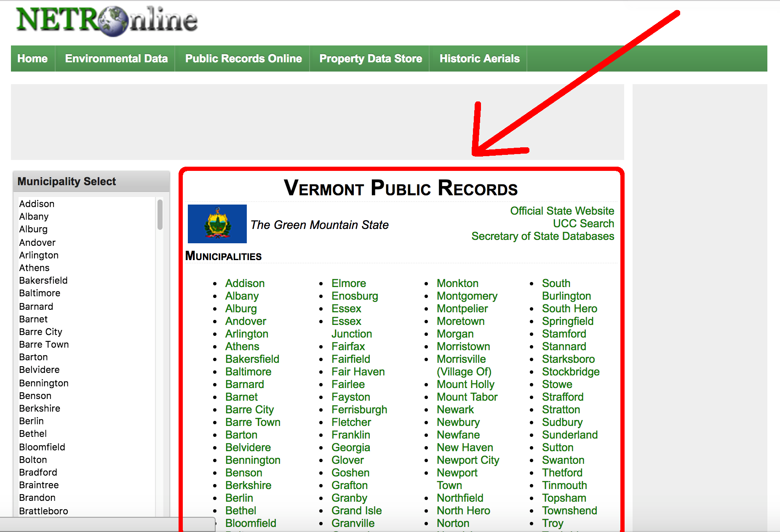Open the Home menu item
The width and height of the screenshot is (780, 532).
pos(32,59)
